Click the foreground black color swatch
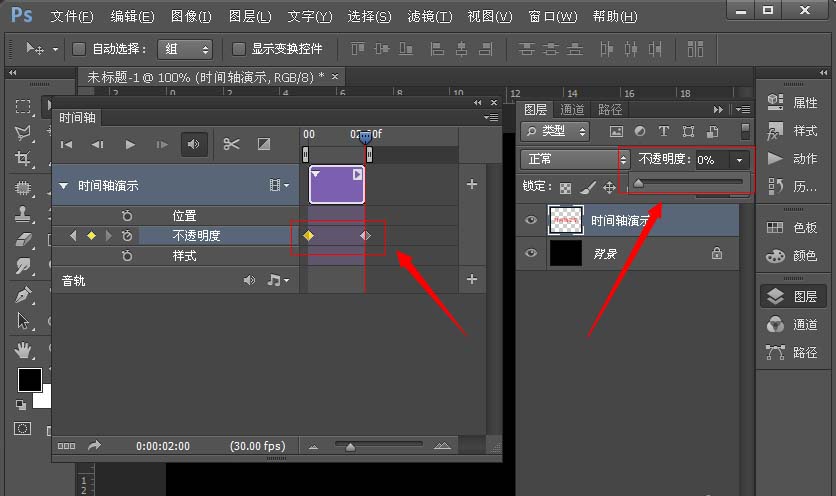836x496 pixels. pyautogui.click(x=29, y=380)
